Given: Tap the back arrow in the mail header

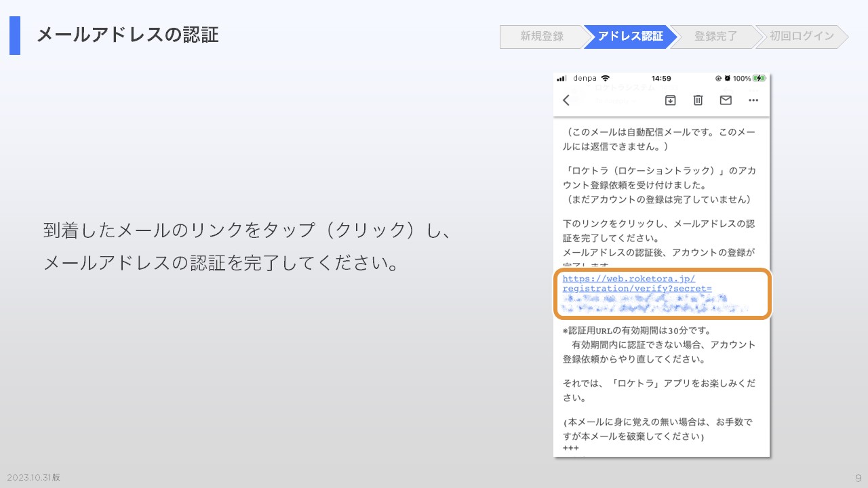Looking at the screenshot, I should coord(566,100).
